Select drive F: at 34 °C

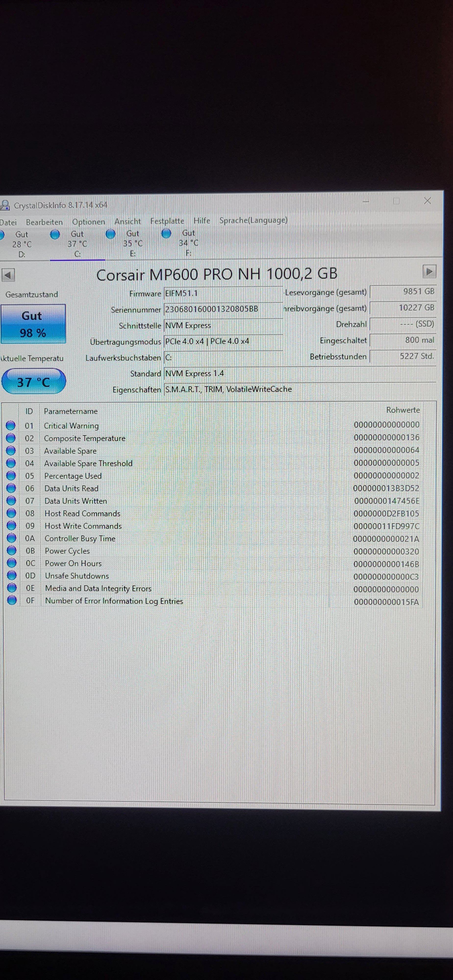(188, 243)
